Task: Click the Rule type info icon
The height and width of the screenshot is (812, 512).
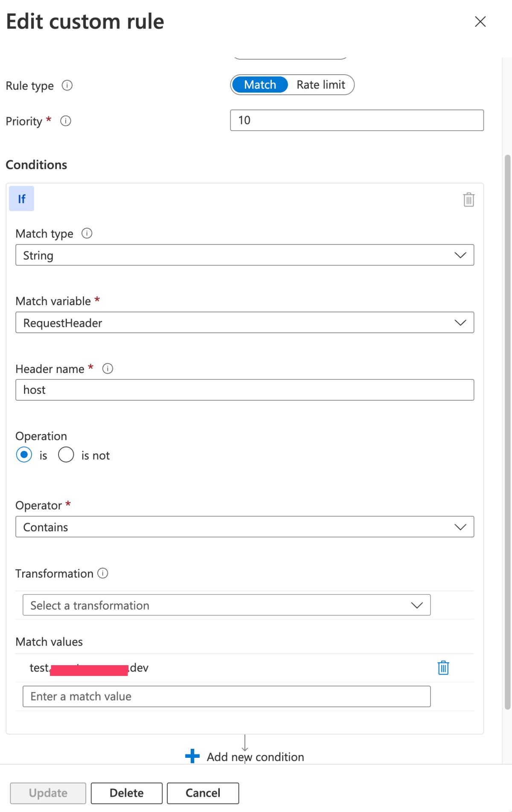Action: [x=67, y=86]
